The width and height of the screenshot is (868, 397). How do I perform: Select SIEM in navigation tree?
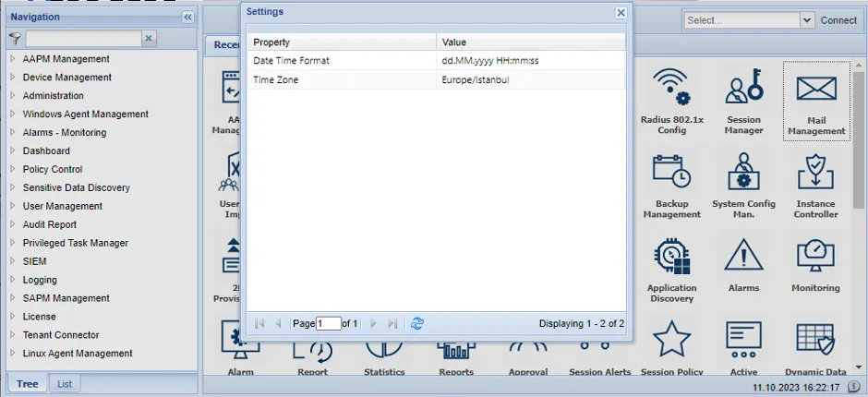click(x=34, y=260)
